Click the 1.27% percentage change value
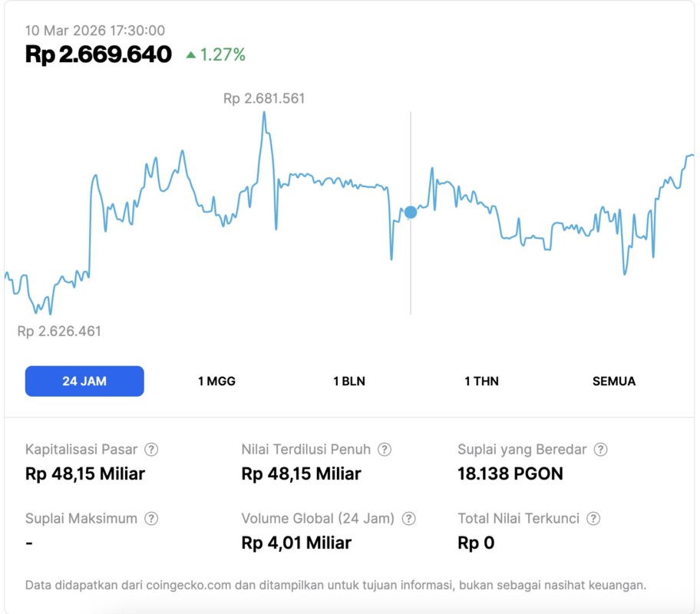The width and height of the screenshot is (700, 614). tap(223, 54)
